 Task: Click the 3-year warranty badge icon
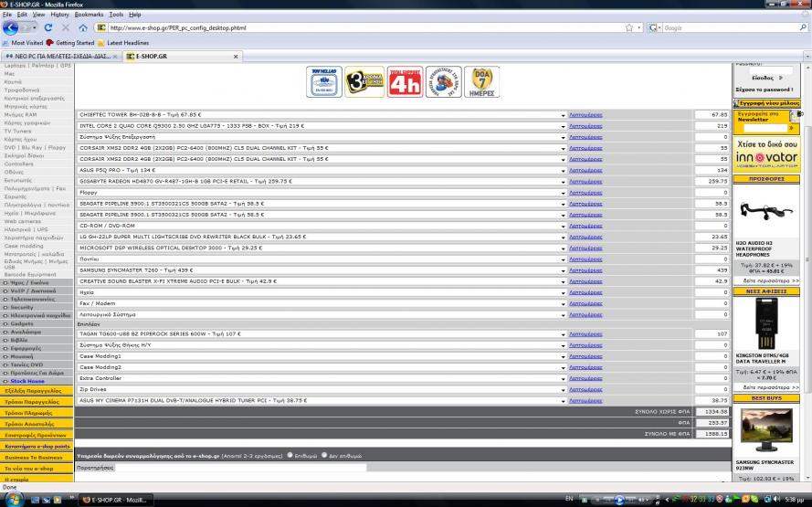coord(364,82)
